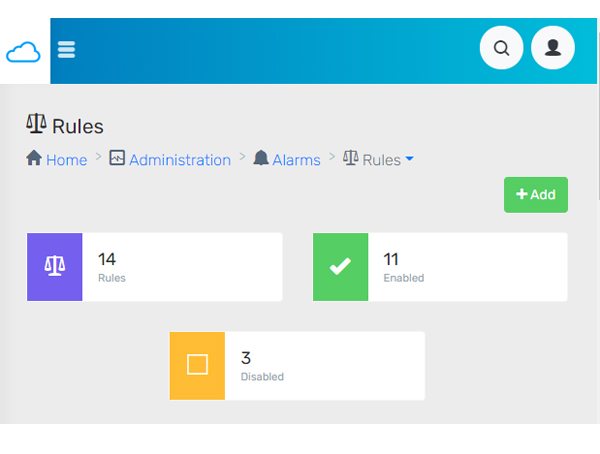Go to Administration breadcrumb link
Image resolution: width=600 pixels, height=454 pixels.
click(180, 160)
